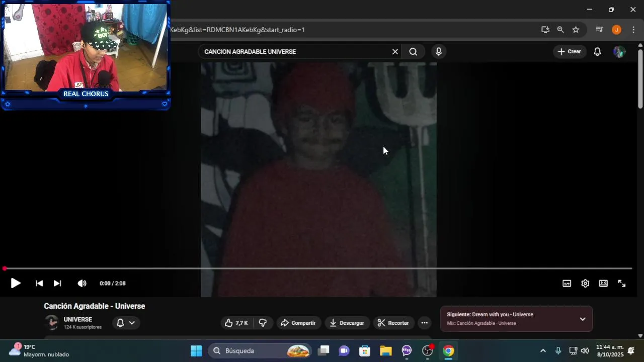Open channel notification preferences dropdown
644x362 pixels.
tap(126, 323)
